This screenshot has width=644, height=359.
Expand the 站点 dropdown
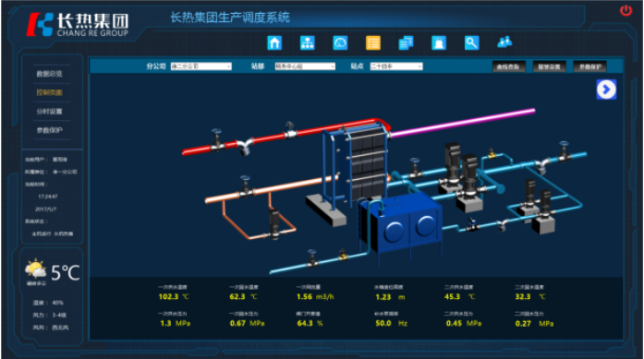coord(396,66)
